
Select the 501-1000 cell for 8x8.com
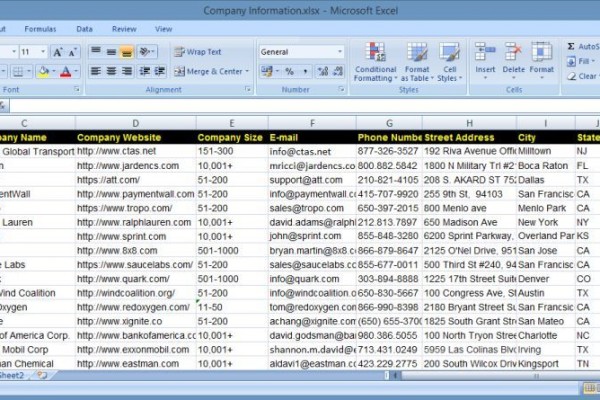(x=232, y=251)
